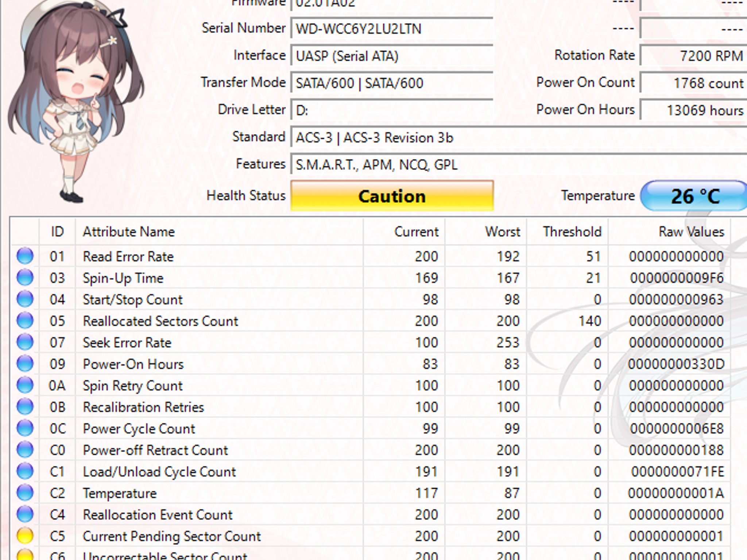Select the Power-On Hours attribute name
Screen dimensions: 747x560
(133, 364)
